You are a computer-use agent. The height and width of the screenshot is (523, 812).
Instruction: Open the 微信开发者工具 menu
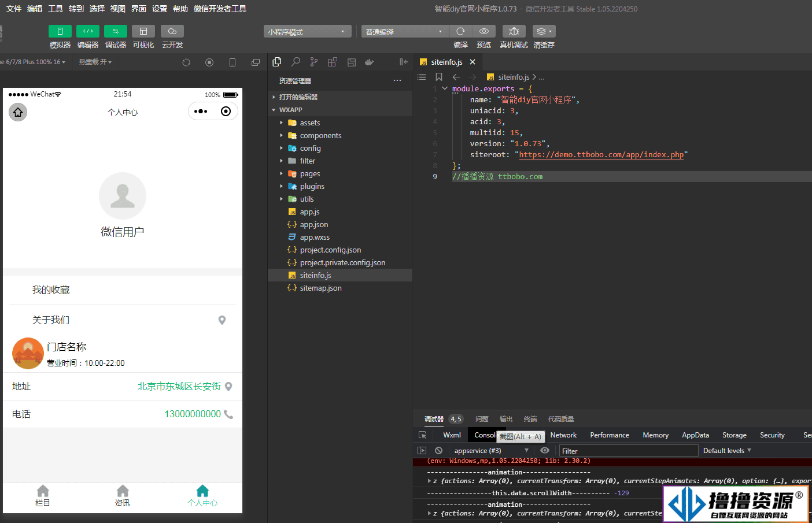[220, 9]
